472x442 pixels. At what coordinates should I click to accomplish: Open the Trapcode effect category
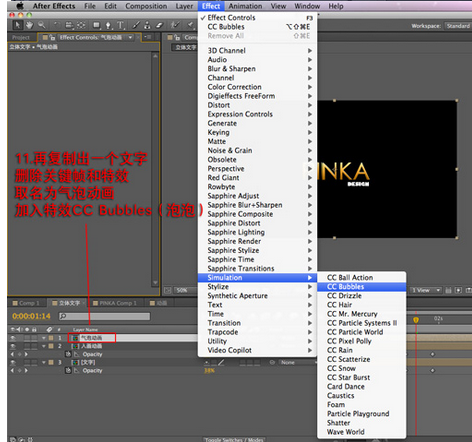(x=257, y=332)
